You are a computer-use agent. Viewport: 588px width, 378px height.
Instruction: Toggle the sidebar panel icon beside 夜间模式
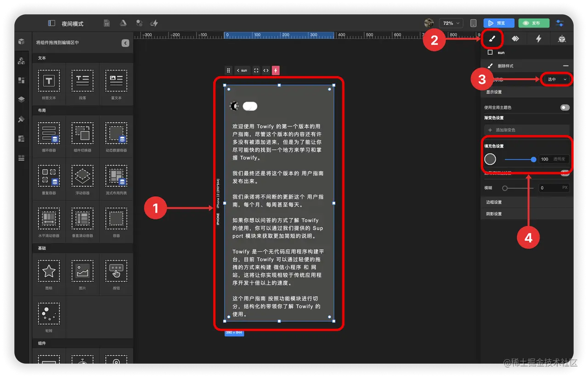(51, 23)
